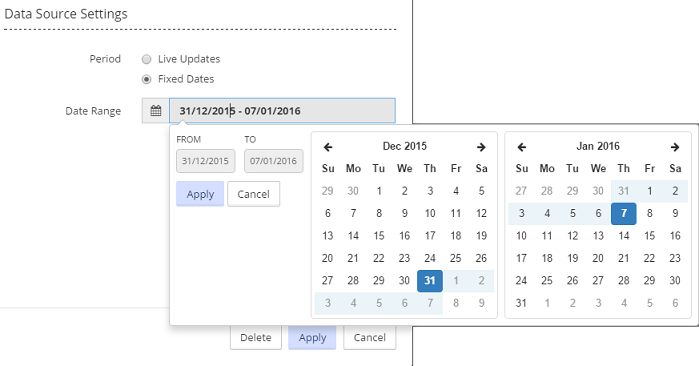Apply the selected date range in picker
This screenshot has width=699, height=366.
coord(200,194)
